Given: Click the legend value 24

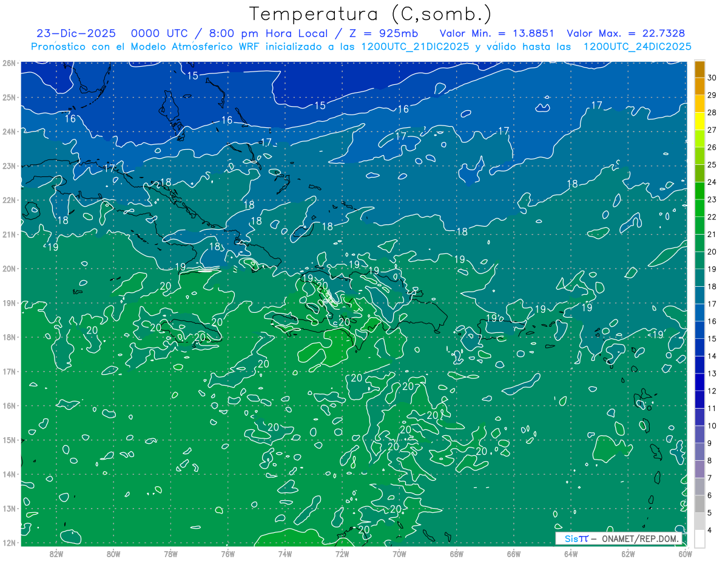Looking at the screenshot, I should (712, 182).
